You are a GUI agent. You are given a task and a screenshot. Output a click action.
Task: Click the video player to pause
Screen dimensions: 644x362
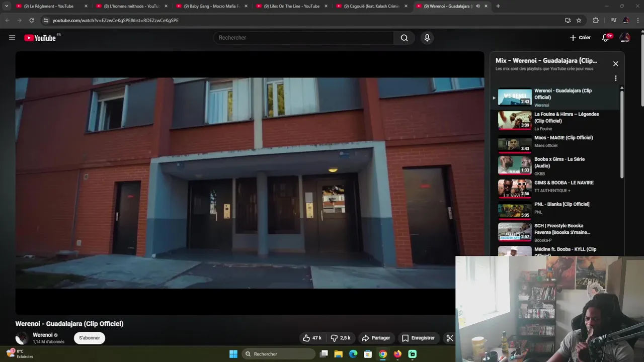coord(250,183)
